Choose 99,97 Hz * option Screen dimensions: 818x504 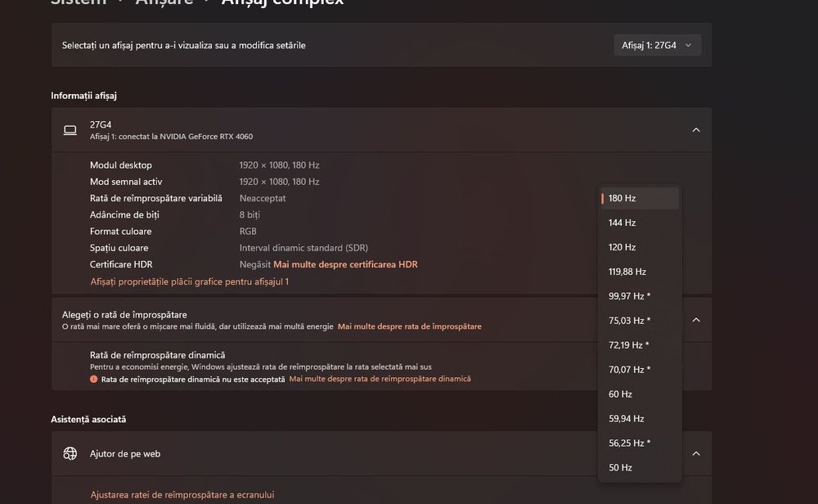[x=640, y=296]
